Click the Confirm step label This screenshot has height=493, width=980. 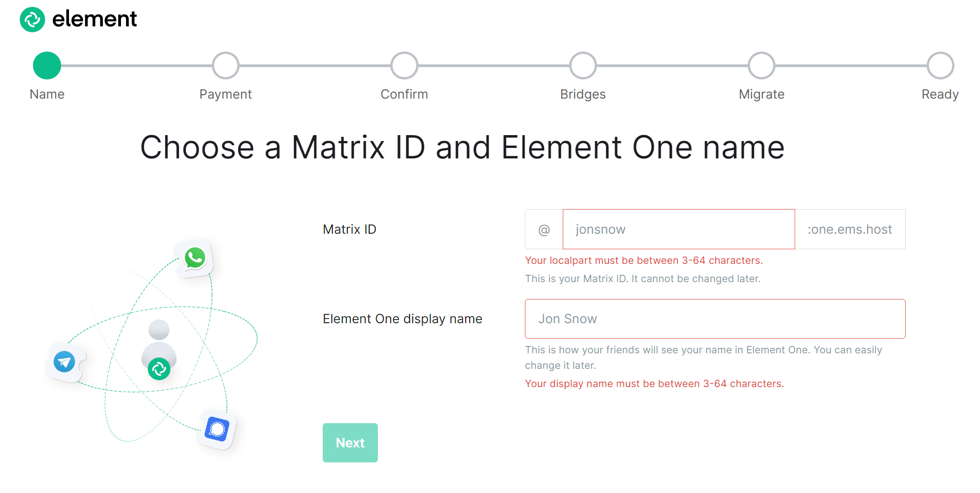[x=404, y=94]
